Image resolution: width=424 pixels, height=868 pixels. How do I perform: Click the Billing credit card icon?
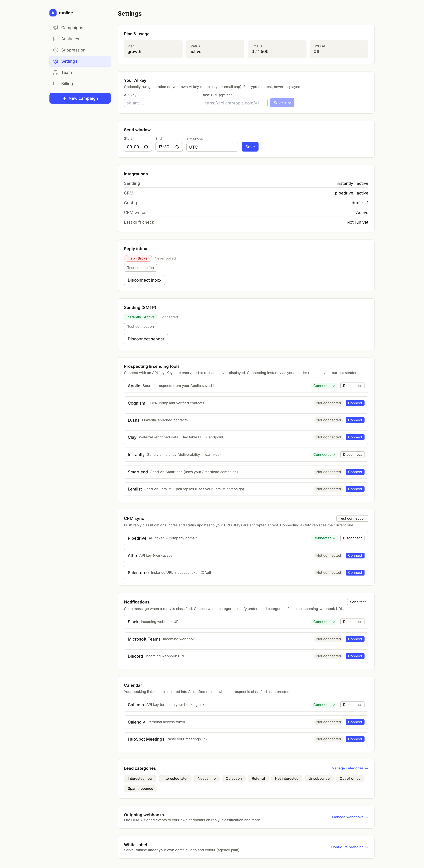(56, 84)
